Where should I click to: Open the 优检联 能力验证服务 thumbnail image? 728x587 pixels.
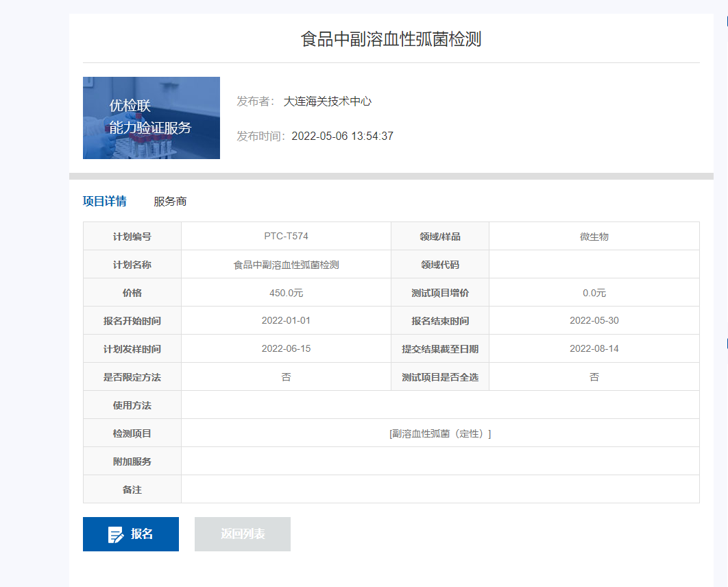pyautogui.click(x=151, y=118)
